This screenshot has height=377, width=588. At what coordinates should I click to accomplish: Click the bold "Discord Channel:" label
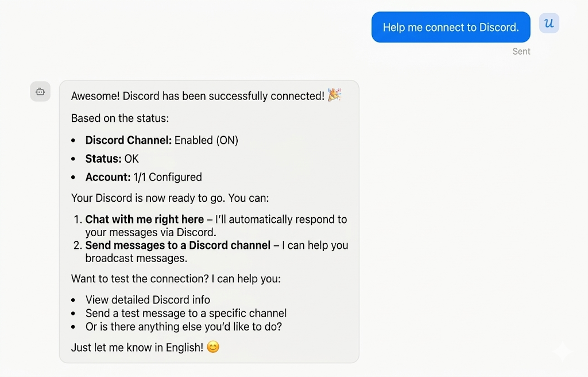pos(129,140)
